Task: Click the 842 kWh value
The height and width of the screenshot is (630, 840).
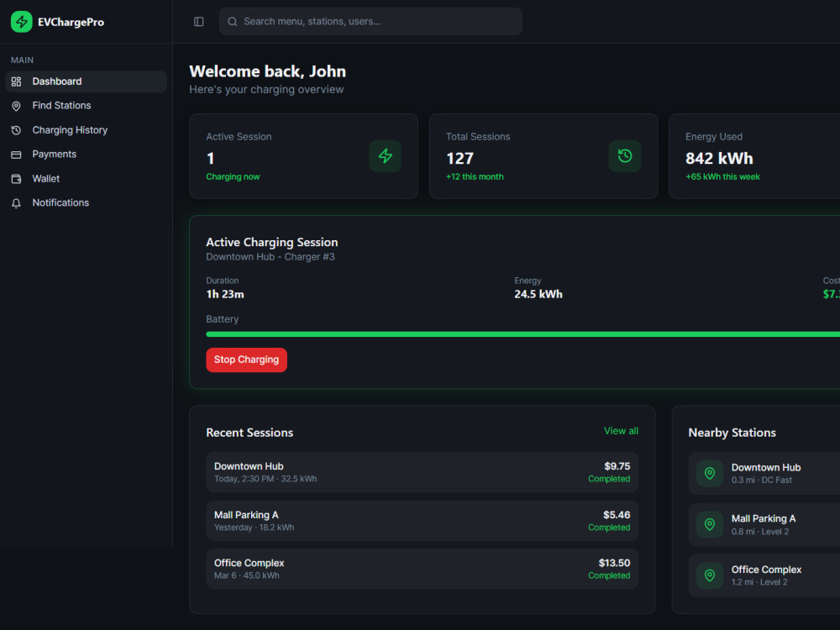Action: (x=720, y=158)
